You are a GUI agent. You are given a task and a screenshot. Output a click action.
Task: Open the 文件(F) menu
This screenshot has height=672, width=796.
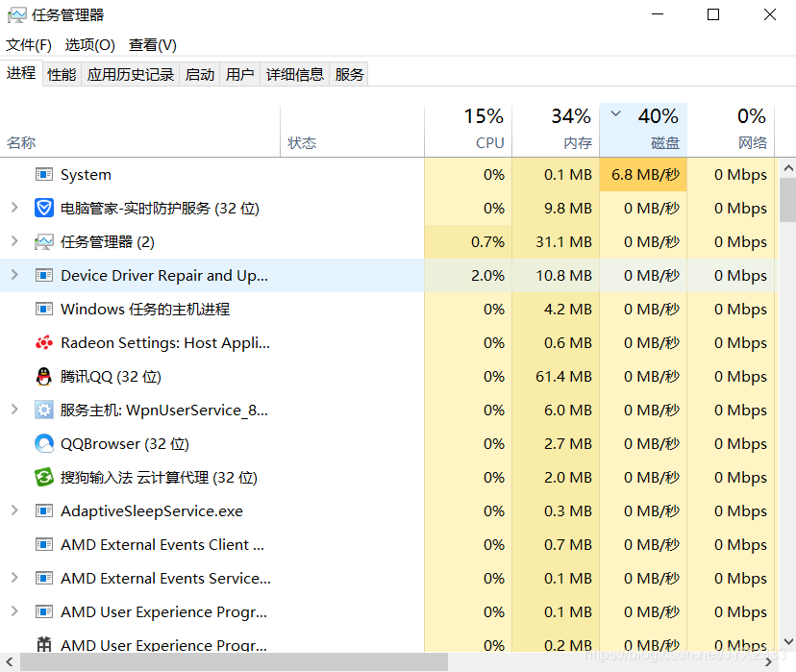tap(29, 45)
